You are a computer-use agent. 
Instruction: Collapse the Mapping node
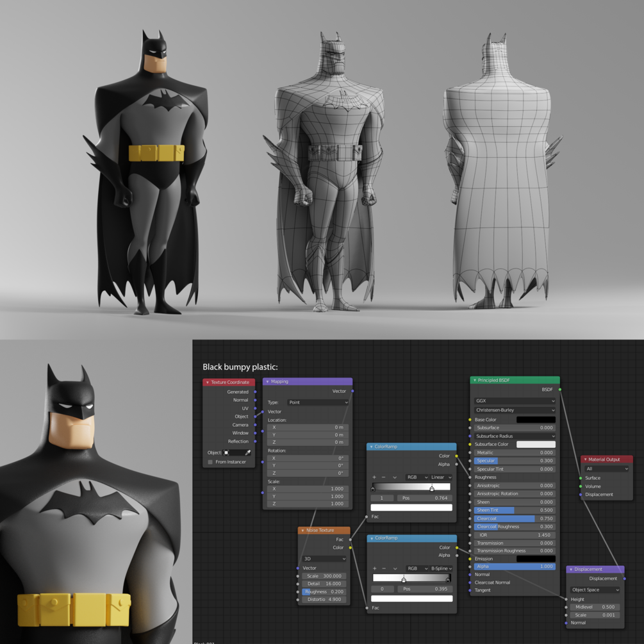click(267, 381)
